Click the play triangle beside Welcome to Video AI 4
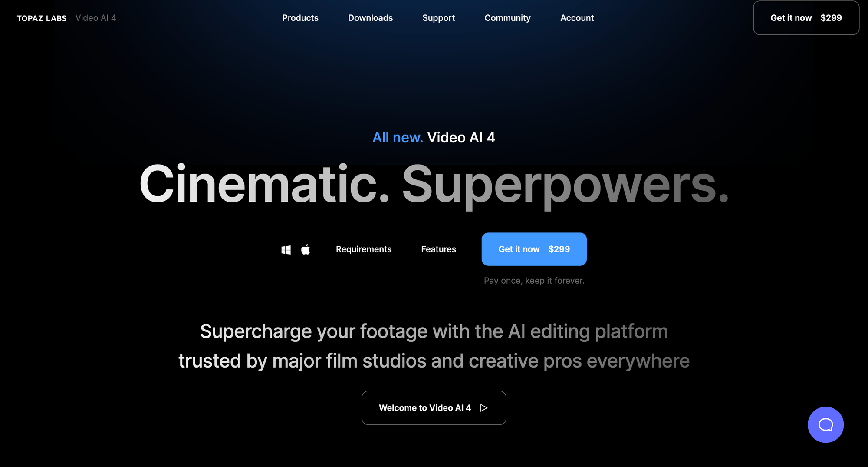The height and width of the screenshot is (467, 868). click(484, 408)
